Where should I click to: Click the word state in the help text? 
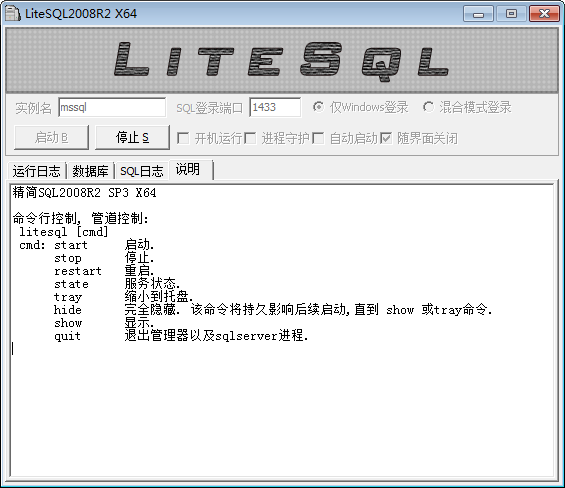coord(71,284)
